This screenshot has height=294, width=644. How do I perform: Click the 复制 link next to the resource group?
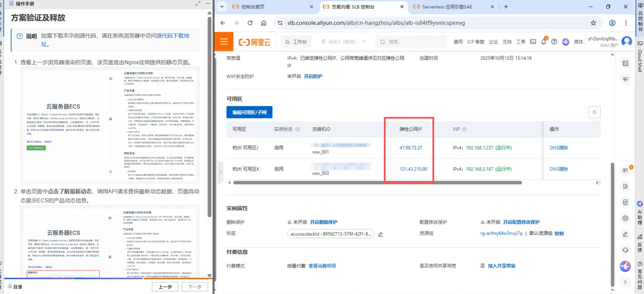559,233
